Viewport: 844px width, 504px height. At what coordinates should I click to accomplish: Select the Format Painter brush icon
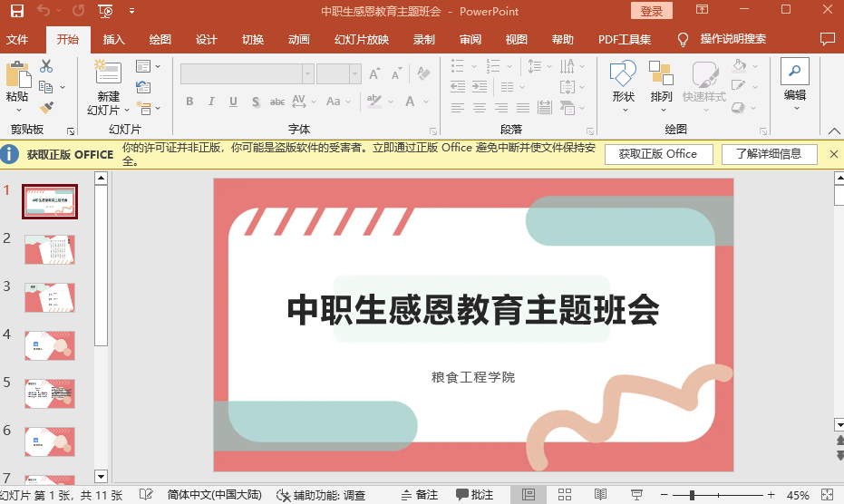[46, 107]
